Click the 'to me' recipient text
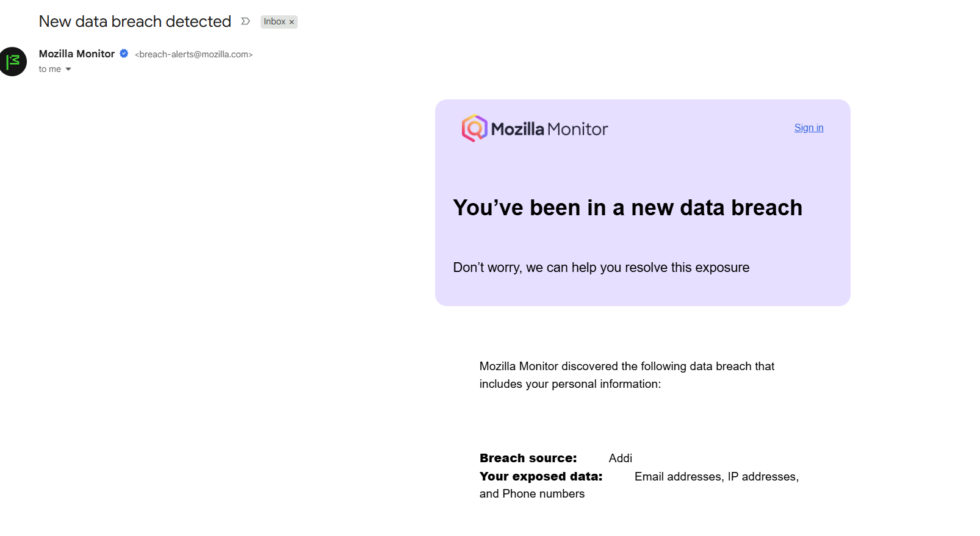 (x=49, y=70)
